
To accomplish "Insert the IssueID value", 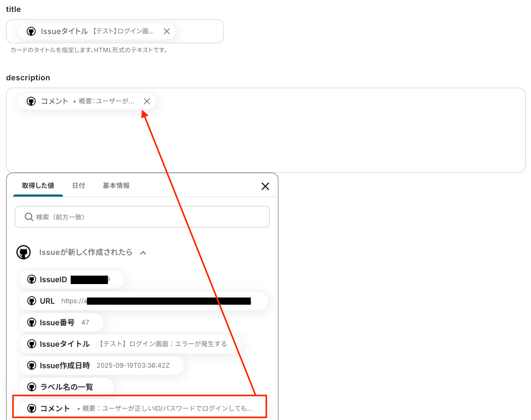I will click(71, 279).
